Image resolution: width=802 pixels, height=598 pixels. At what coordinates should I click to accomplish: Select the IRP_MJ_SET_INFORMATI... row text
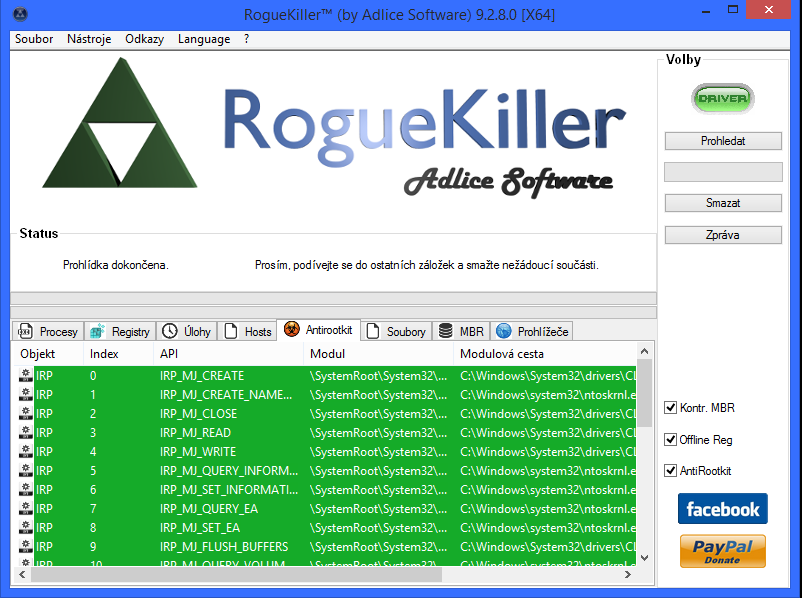[x=229, y=490]
